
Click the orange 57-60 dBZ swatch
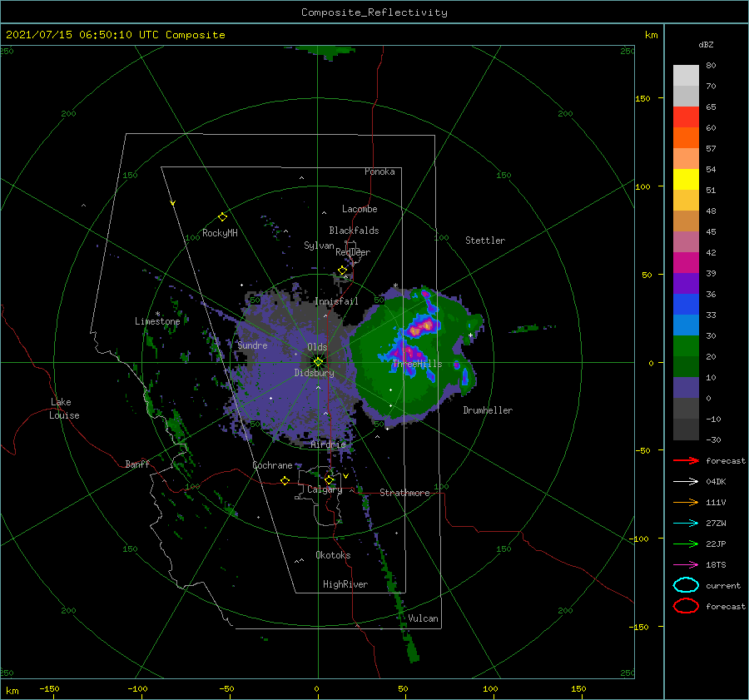tap(686, 137)
